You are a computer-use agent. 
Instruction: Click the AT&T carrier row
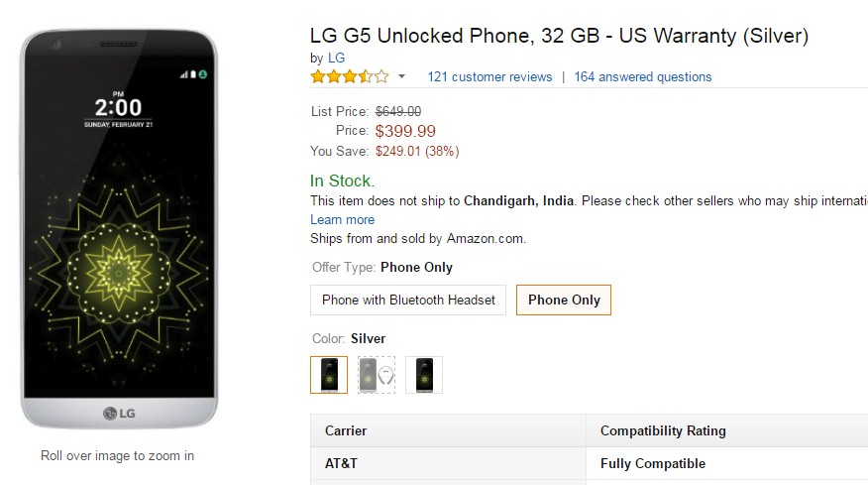pos(343,463)
